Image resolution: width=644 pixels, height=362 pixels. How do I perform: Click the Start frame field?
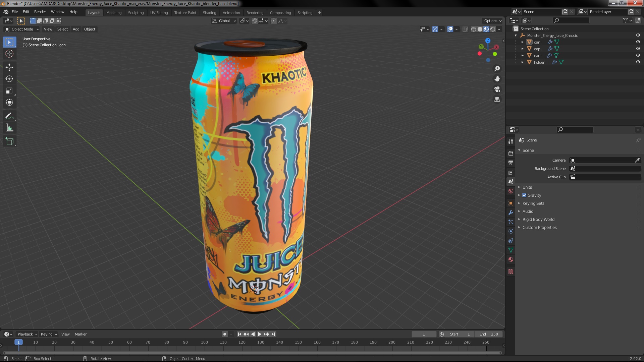[460, 334]
